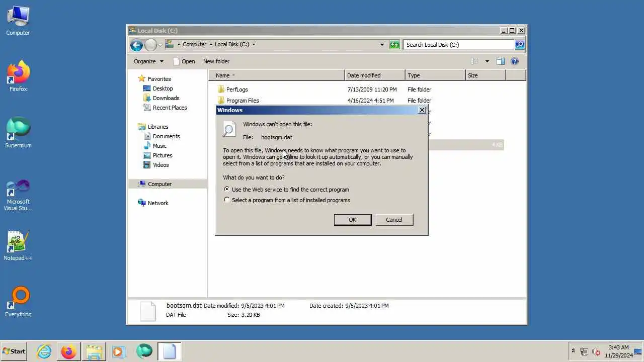This screenshot has height=362, width=644.
Task: Launch Everything search desktop shortcut
Action: tap(18, 302)
